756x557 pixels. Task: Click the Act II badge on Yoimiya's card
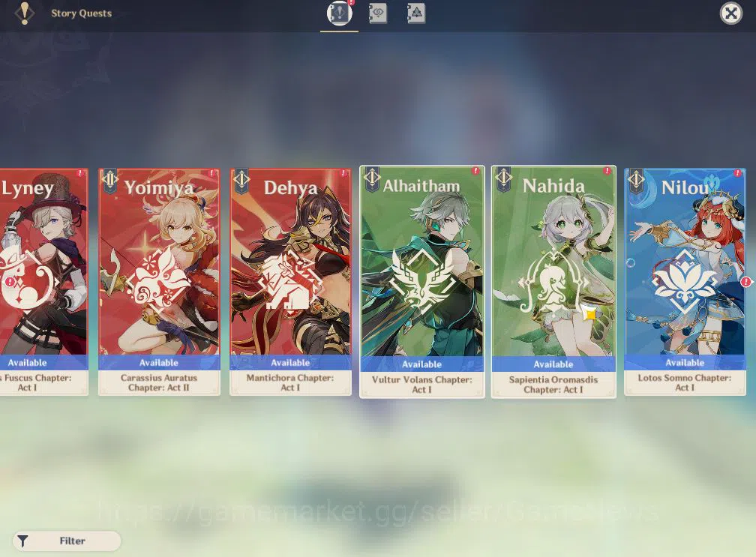pos(110,181)
